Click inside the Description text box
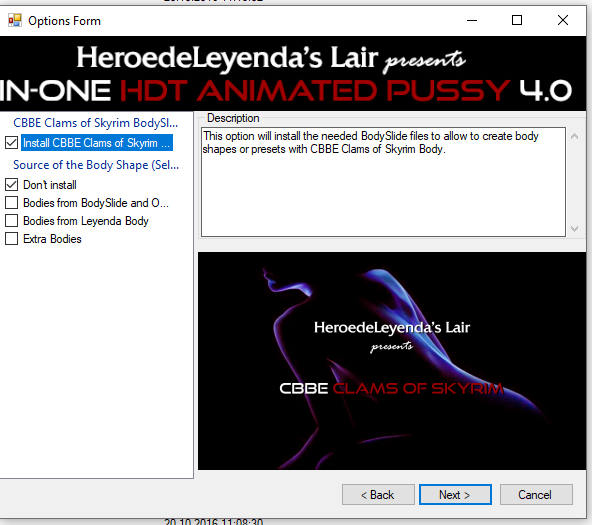 (383, 182)
